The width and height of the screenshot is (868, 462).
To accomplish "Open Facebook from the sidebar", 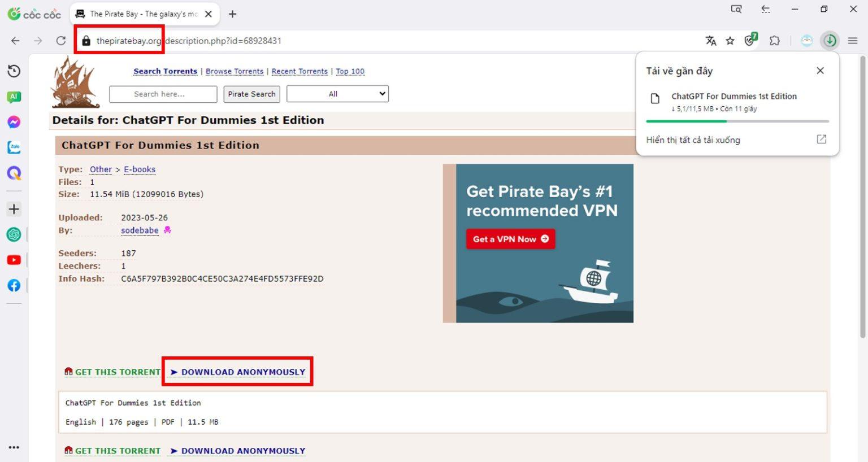I will [14, 285].
